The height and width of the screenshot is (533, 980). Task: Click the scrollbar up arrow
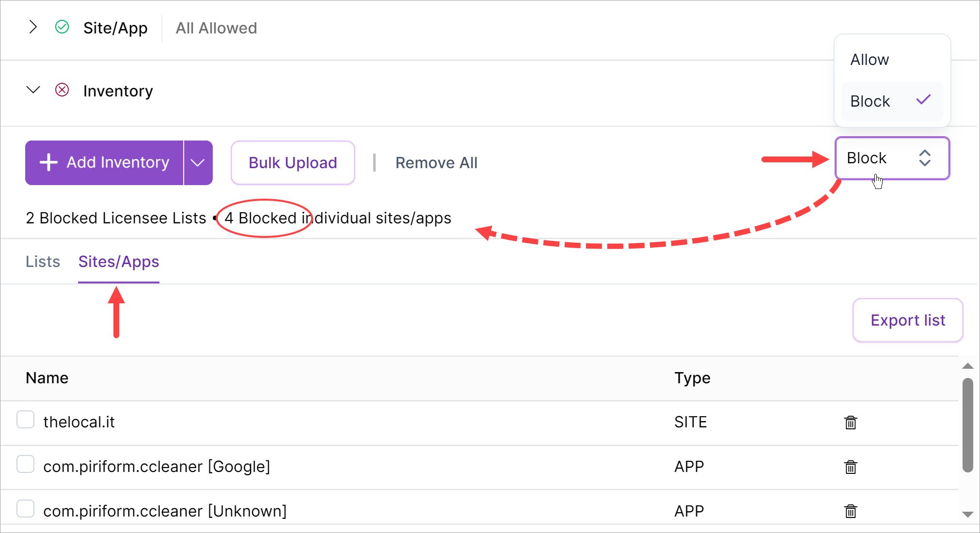click(x=967, y=366)
